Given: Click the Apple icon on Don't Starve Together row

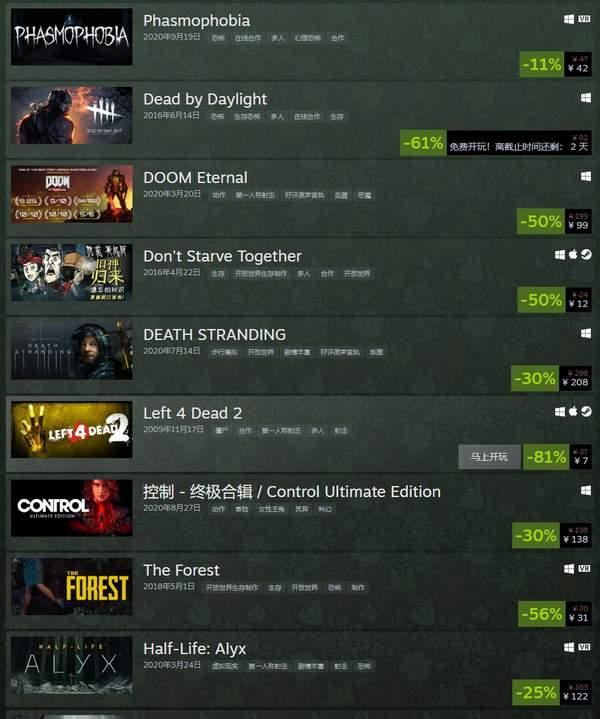Looking at the screenshot, I should point(573,254).
